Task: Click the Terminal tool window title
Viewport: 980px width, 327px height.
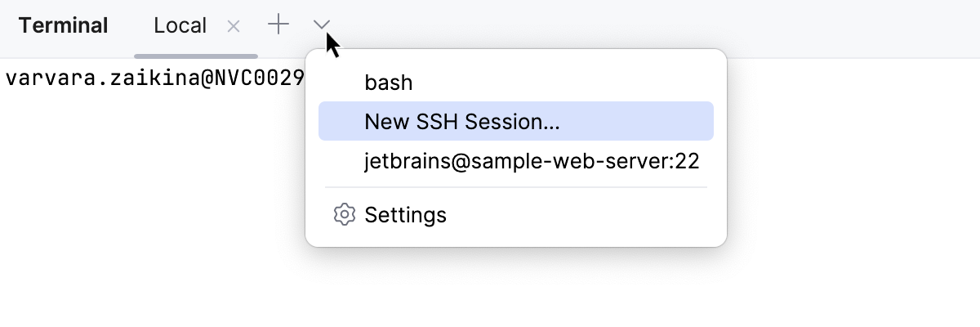Action: (x=63, y=26)
